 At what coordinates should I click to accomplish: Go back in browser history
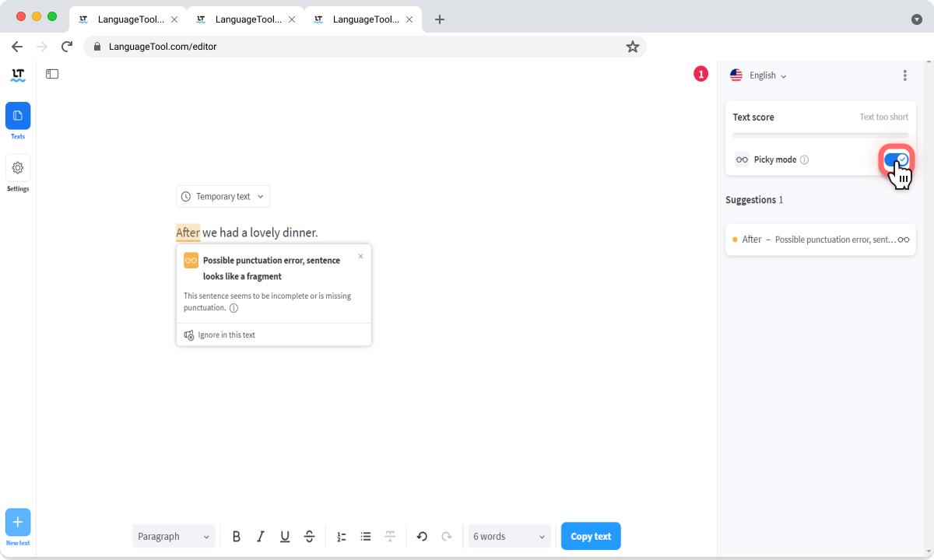coord(17,47)
